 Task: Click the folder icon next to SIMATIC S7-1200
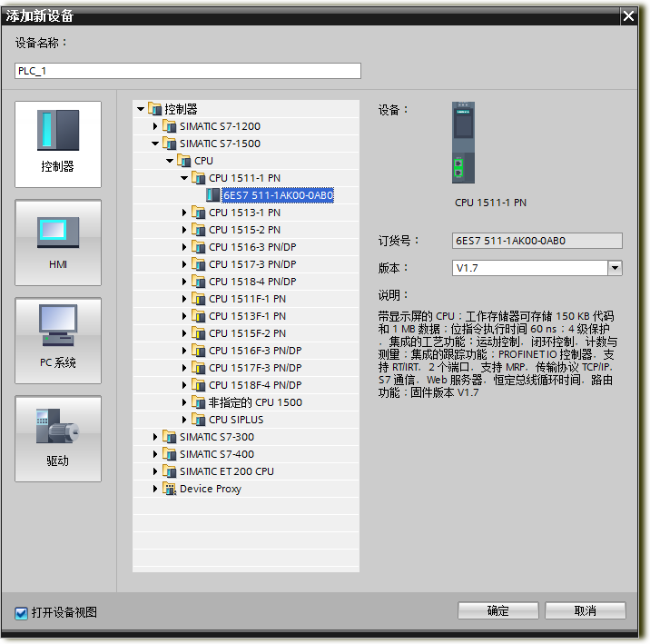coord(169,126)
